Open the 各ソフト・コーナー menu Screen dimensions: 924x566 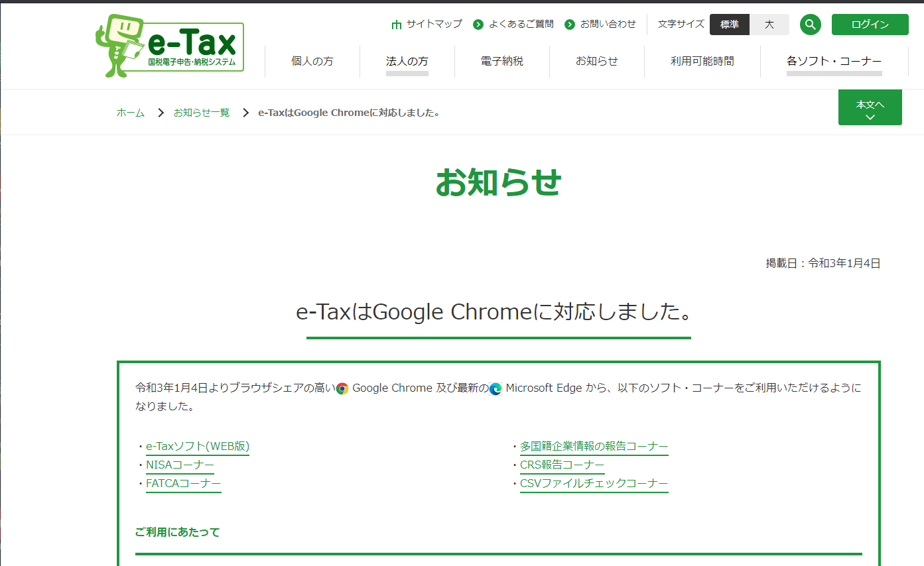[x=834, y=62]
